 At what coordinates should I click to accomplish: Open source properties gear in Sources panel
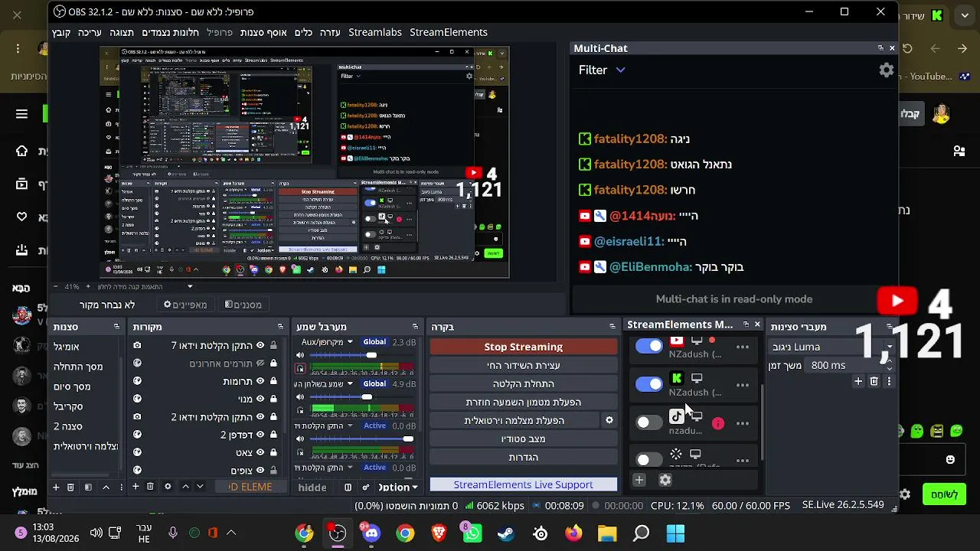(168, 487)
